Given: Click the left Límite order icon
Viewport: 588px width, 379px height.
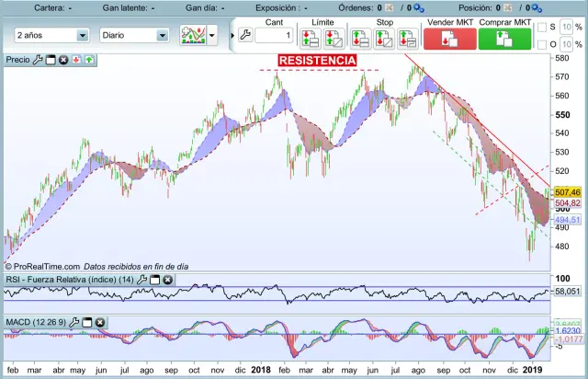Looking at the screenshot, I should click(x=309, y=39).
